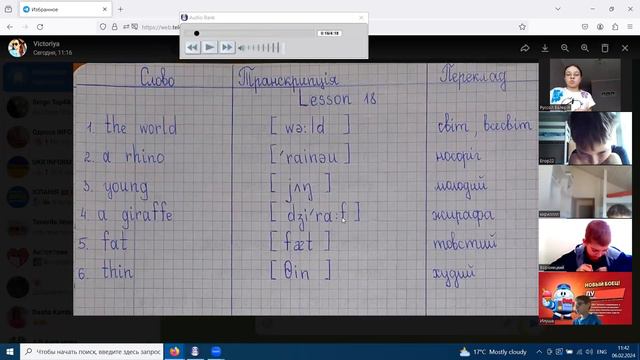Screen dimensions: 640x360
Task: Delete the photo via the trash icon
Action: pos(605,48)
